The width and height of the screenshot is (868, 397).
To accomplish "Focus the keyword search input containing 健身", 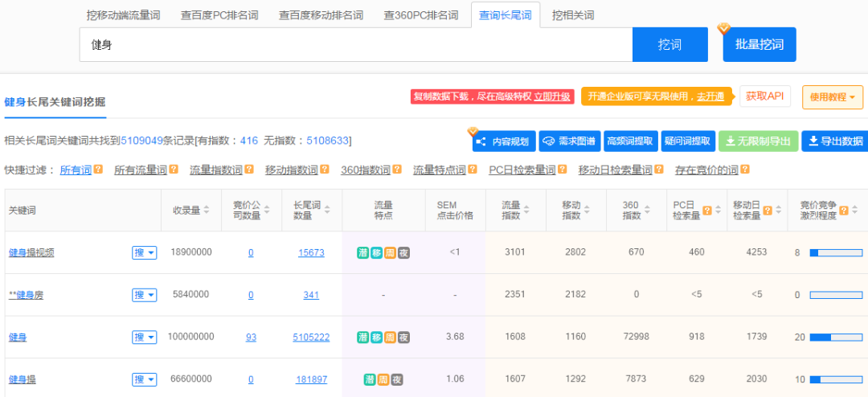I will (356, 45).
